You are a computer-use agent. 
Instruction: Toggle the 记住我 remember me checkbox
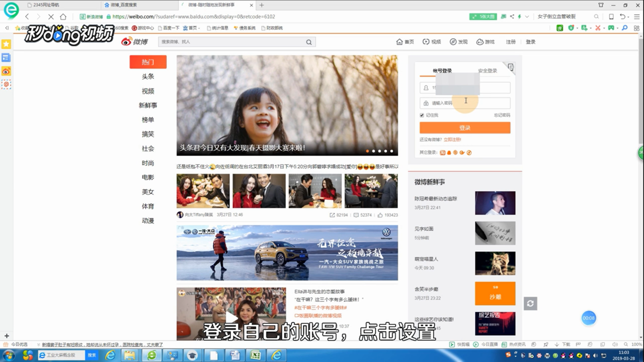coord(422,115)
